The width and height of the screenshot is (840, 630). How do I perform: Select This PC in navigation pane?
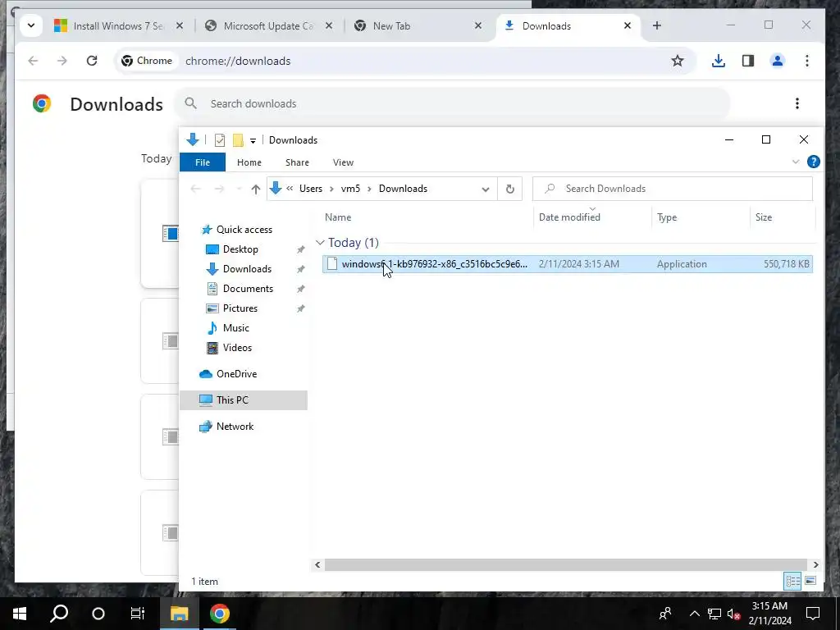(243, 400)
